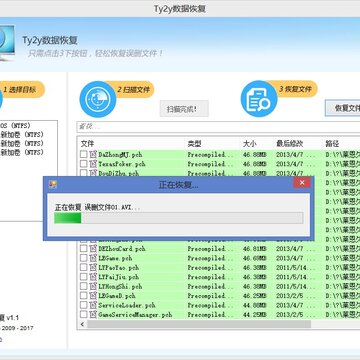The height and width of the screenshot is (360, 360).
Task: Click the recovering dialog title bar icon
Action: pos(52,184)
